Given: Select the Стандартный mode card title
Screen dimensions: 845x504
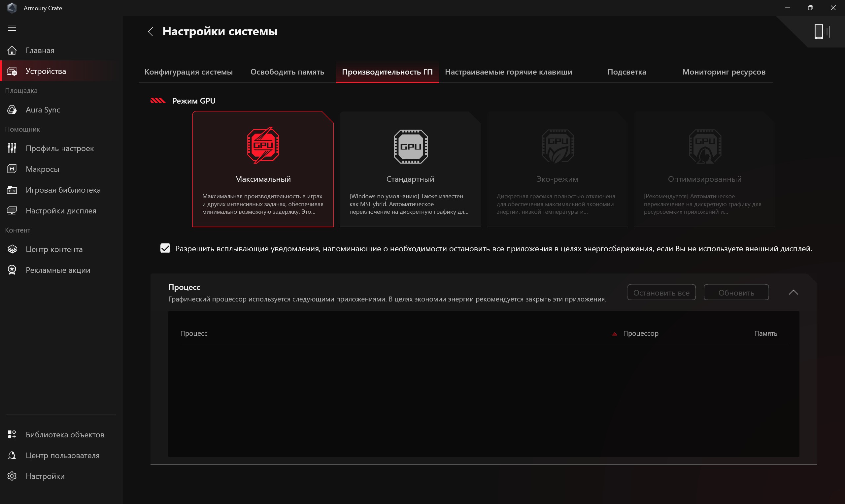Looking at the screenshot, I should [x=410, y=179].
